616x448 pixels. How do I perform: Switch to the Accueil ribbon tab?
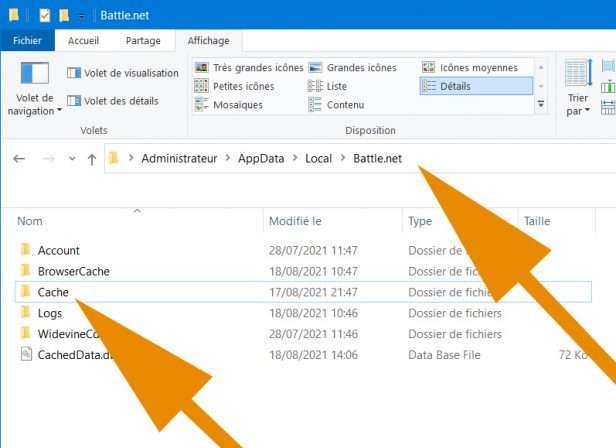pos(83,40)
